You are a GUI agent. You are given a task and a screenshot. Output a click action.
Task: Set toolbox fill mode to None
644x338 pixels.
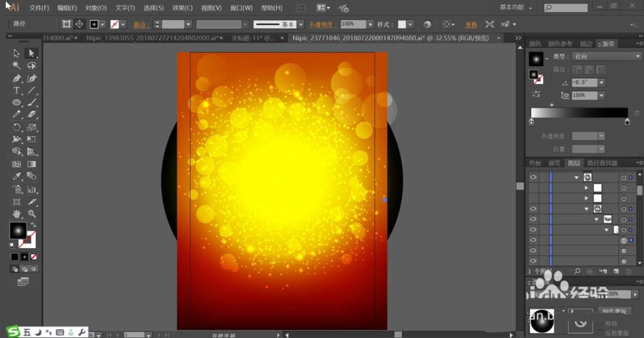pyautogui.click(x=34, y=257)
